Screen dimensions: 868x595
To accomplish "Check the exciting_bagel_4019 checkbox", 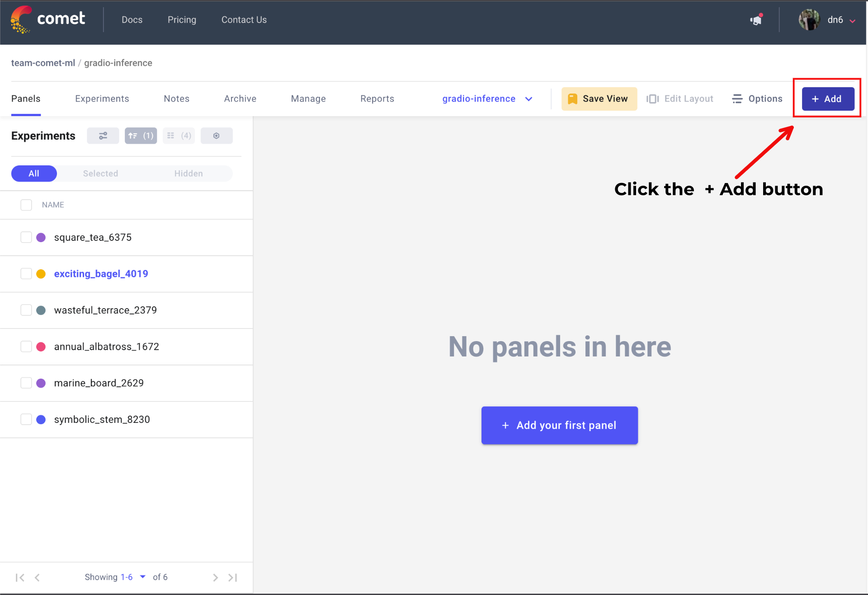I will [x=26, y=274].
